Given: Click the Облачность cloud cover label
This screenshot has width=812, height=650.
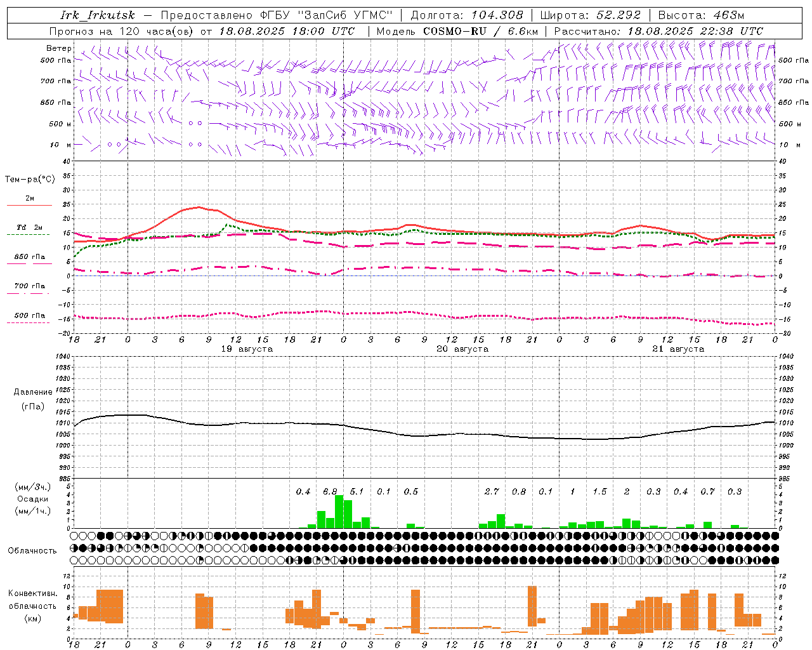Looking at the screenshot, I should point(32,551).
